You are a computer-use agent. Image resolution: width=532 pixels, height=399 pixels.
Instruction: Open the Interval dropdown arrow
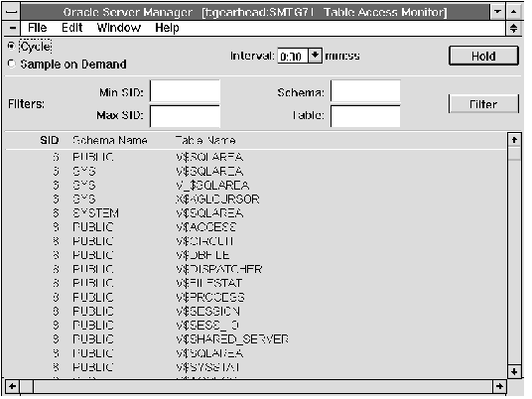[x=316, y=55]
